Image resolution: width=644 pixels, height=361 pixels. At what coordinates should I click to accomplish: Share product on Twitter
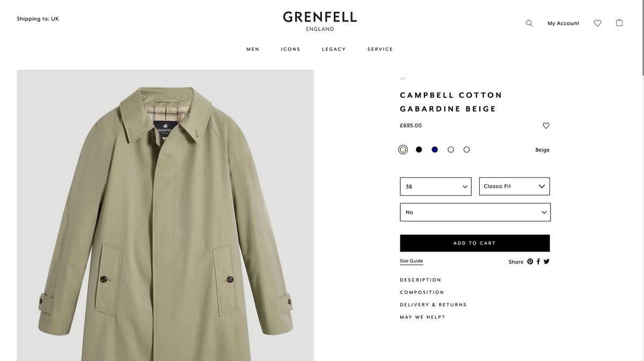tap(546, 261)
